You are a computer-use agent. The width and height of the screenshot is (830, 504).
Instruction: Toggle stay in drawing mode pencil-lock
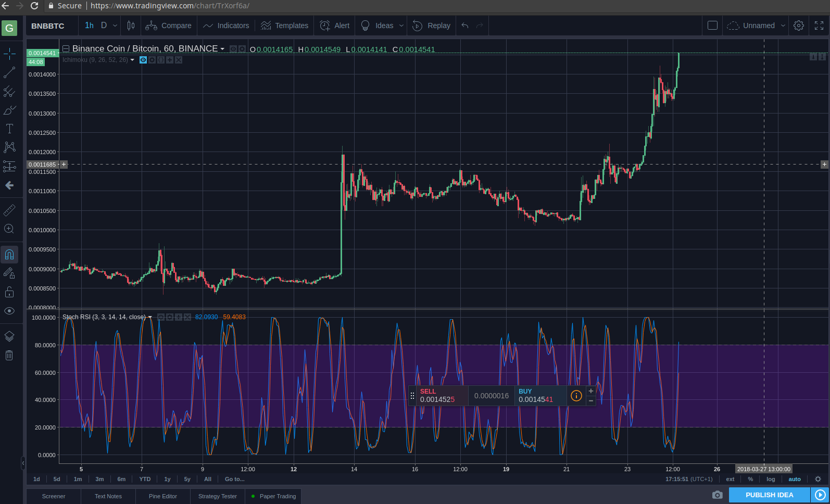9,273
